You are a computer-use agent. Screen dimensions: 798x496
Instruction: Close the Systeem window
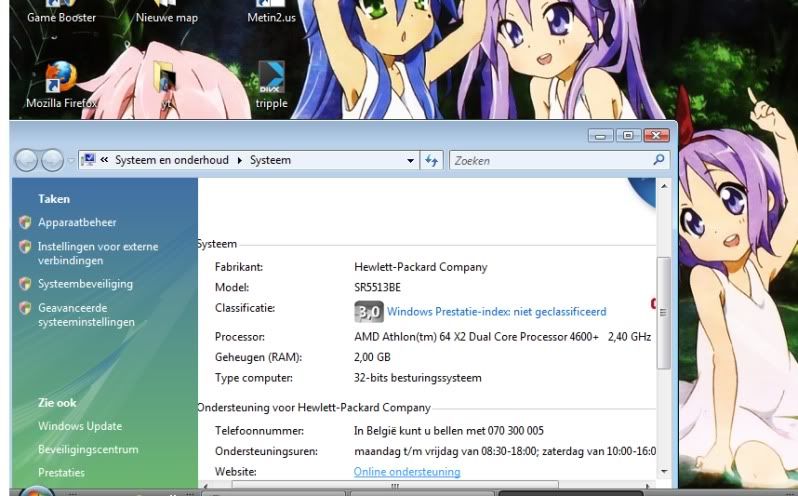pyautogui.click(x=656, y=135)
